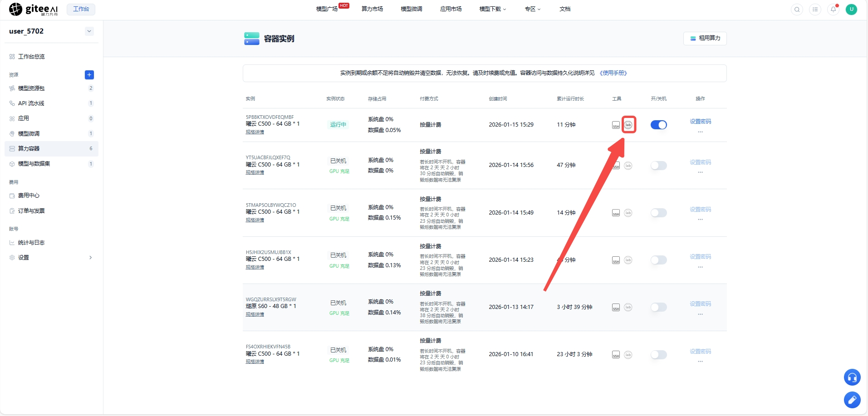Switch on the 燧原 S60 instance
Image resolution: width=868 pixels, height=416 pixels.
[658, 307]
